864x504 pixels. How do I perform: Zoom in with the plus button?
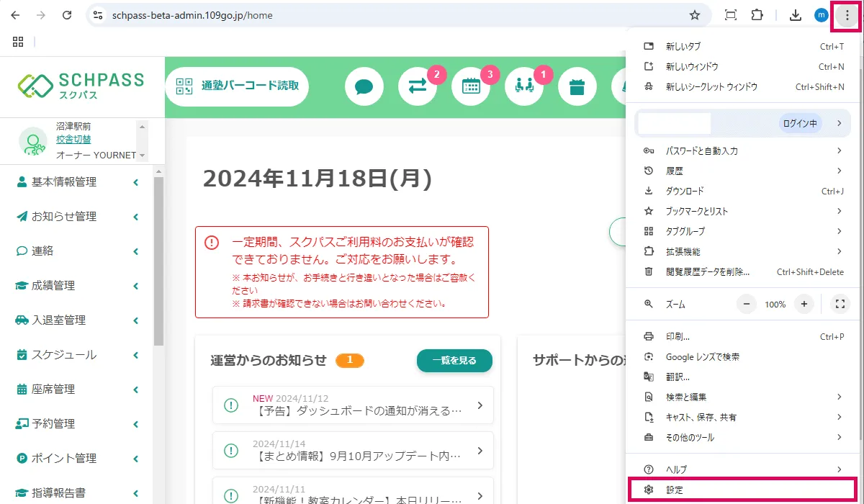coord(804,304)
